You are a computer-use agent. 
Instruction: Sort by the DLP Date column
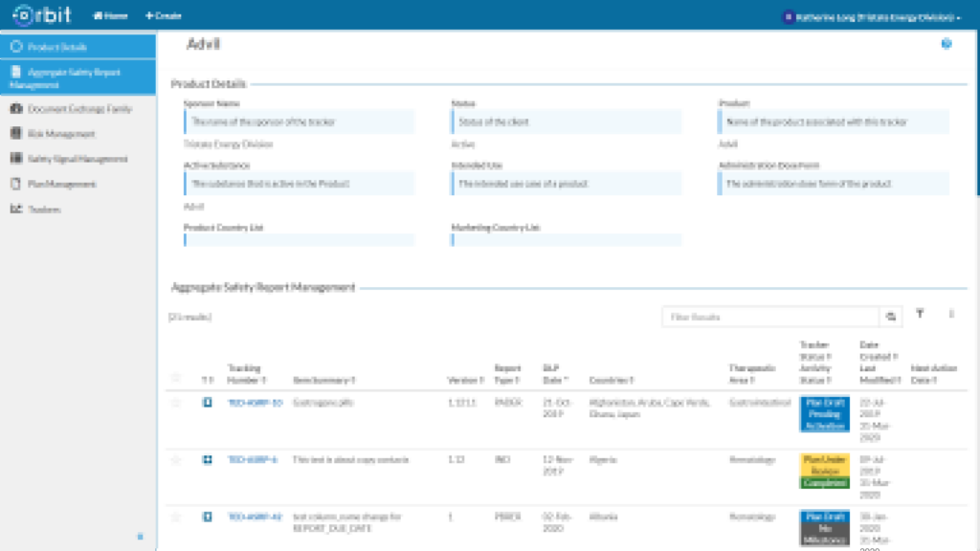555,374
